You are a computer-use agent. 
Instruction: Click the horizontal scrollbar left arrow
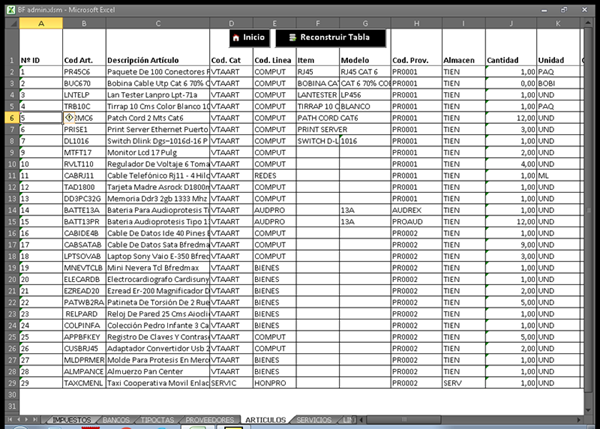click(x=362, y=420)
